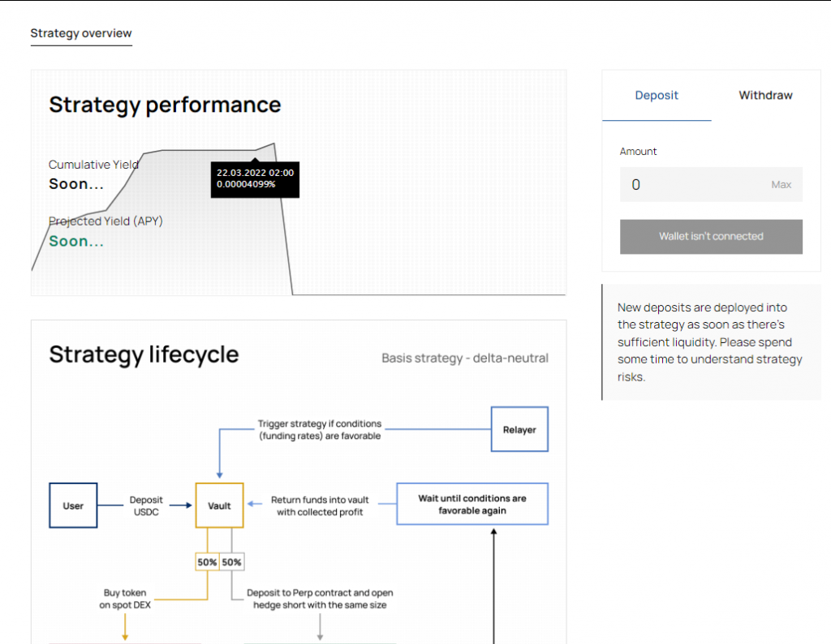Click the Strategy performance heading
The height and width of the screenshot is (644, 831).
165,105
